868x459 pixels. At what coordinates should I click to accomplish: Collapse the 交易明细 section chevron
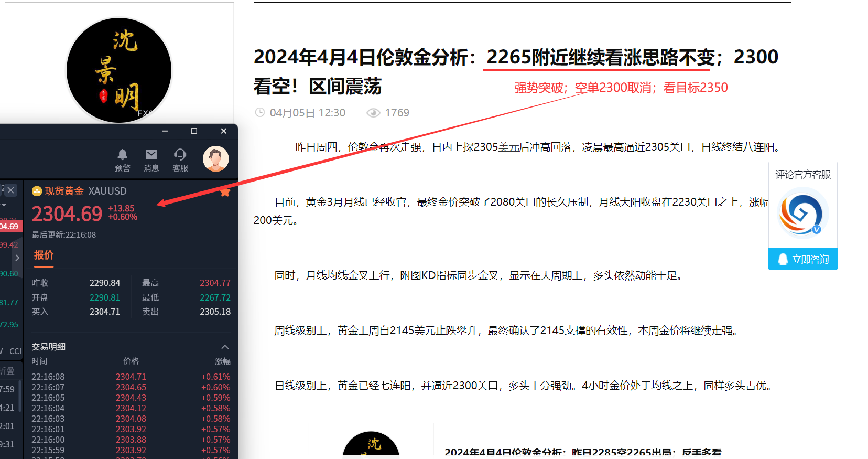pos(225,347)
